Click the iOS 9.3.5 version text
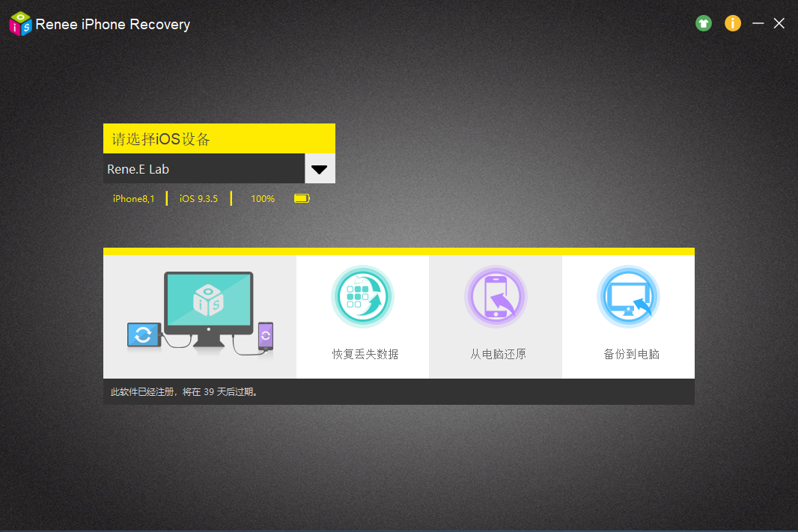 click(x=198, y=199)
